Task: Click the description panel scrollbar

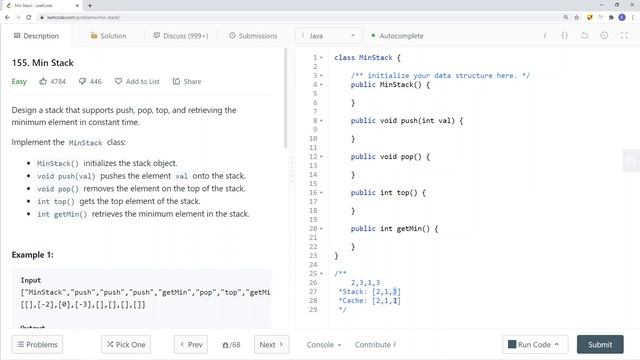Action: (286, 98)
